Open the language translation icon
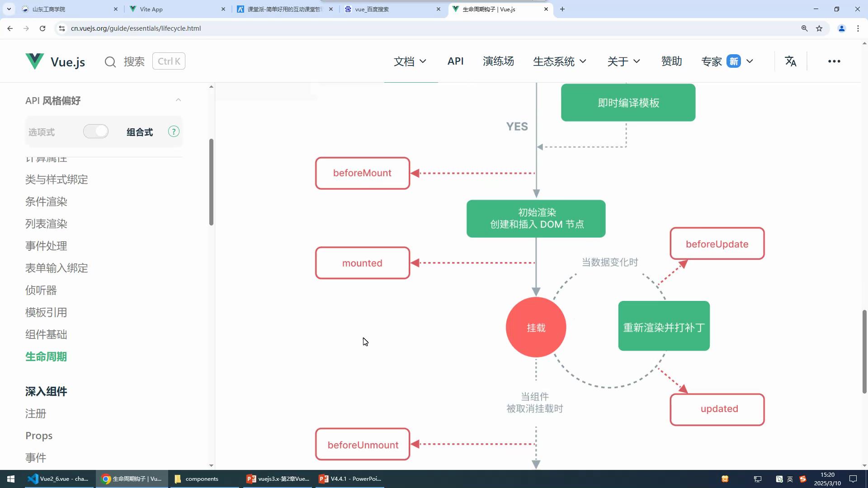This screenshot has width=868, height=488. pos(790,61)
